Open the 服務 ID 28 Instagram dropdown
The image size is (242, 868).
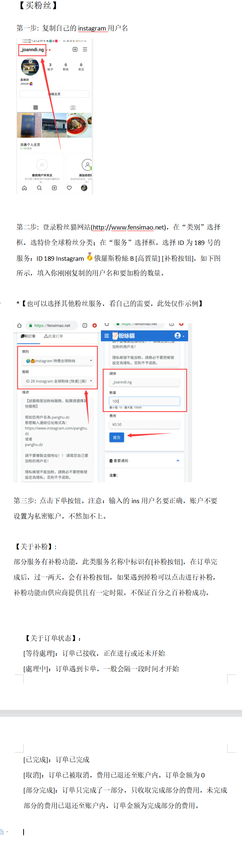click(x=57, y=381)
